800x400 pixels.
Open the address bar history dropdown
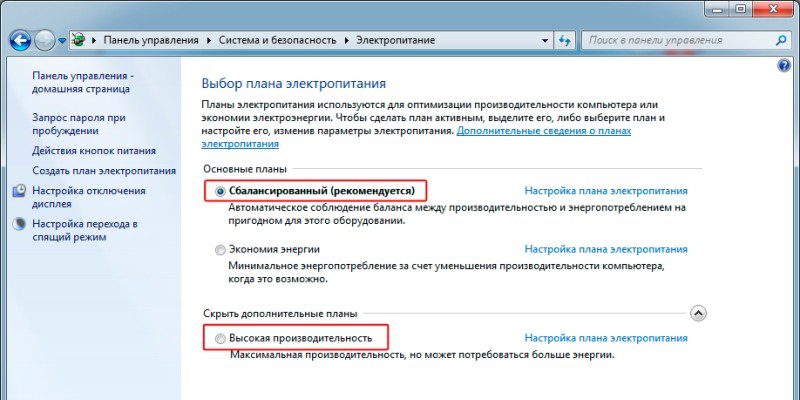(544, 40)
